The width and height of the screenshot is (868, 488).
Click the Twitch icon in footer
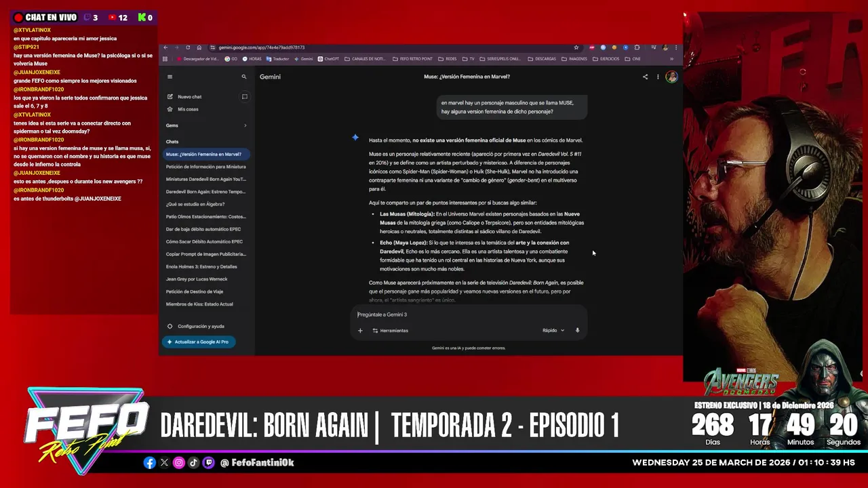pos(208,462)
